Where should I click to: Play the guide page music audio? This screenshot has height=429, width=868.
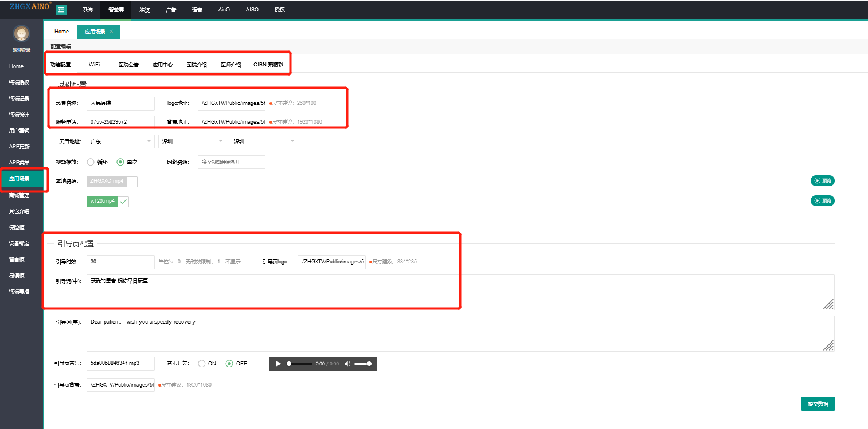coord(279,364)
